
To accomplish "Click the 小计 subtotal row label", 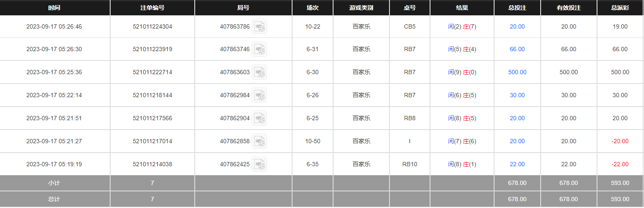I will 54,183.
